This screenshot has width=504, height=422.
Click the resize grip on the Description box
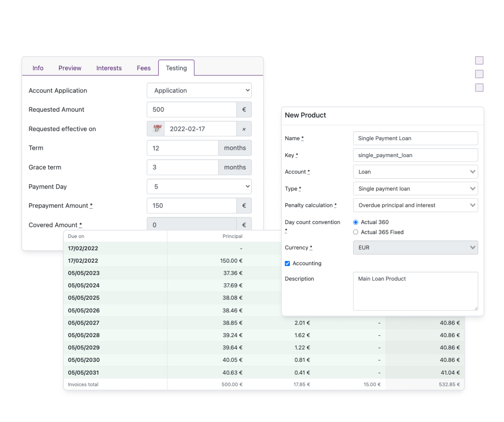[x=476, y=309]
